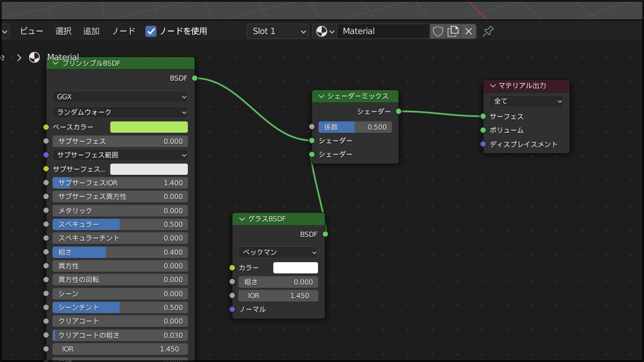
Task: Unlink material with the X icon
Action: (468, 31)
